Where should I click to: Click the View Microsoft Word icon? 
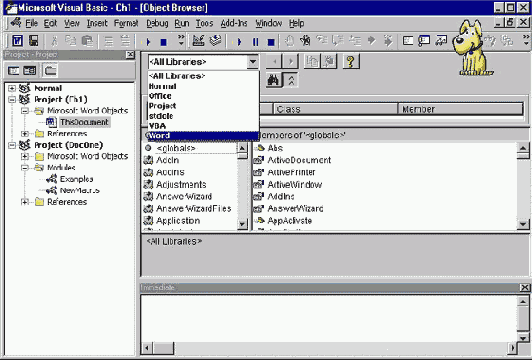pos(17,41)
